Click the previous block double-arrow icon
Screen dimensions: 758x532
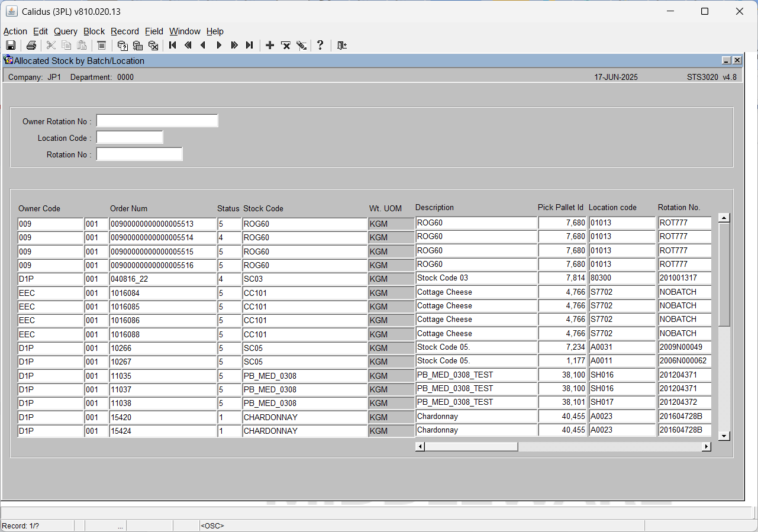pos(188,46)
